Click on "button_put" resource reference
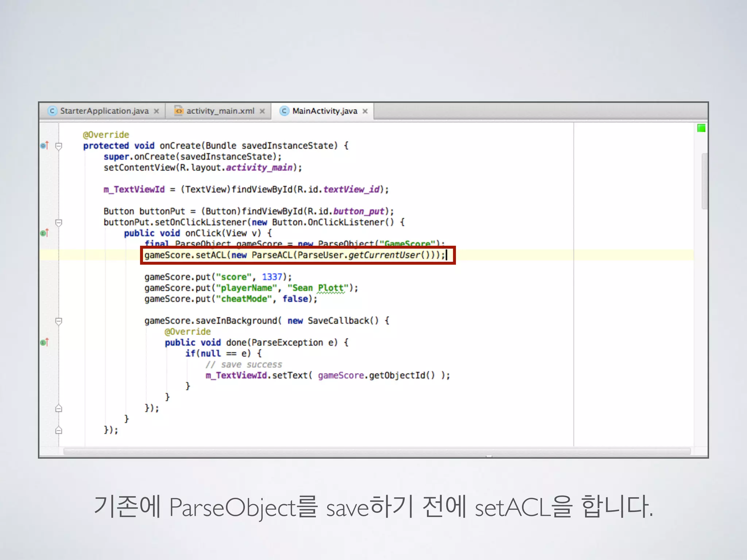Screen dimensions: 747x560 point(359,211)
